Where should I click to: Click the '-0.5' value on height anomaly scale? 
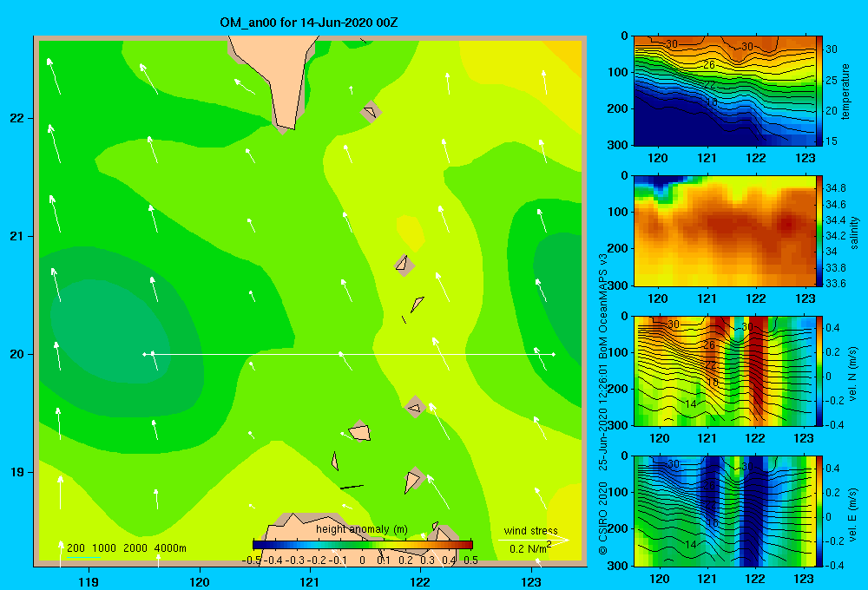253,560
